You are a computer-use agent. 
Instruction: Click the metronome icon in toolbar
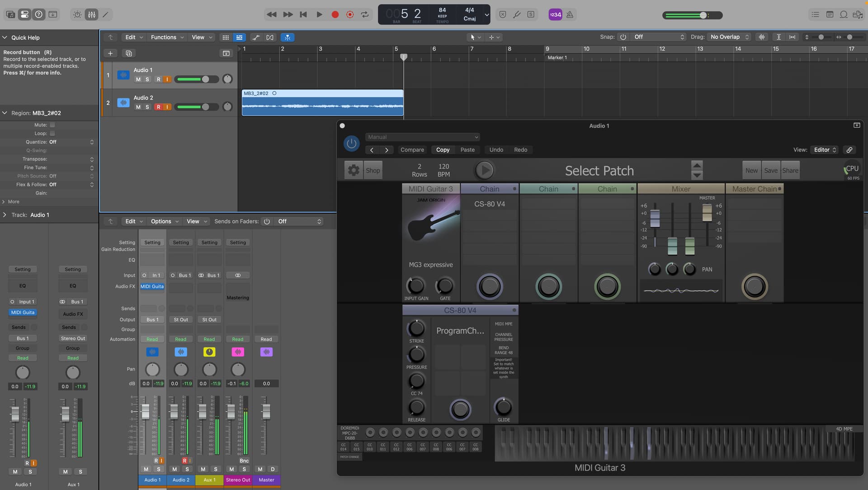pyautogui.click(x=570, y=14)
